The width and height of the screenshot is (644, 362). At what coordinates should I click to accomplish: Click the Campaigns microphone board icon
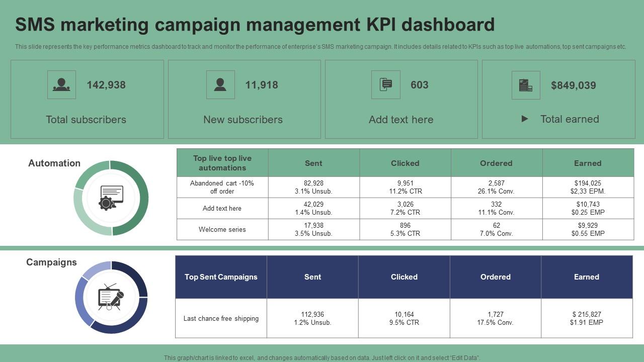111,297
